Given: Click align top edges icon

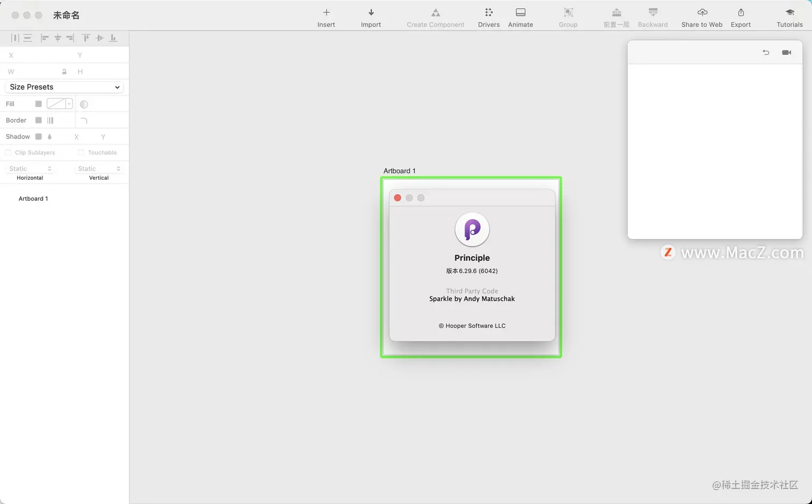Looking at the screenshot, I should click(x=86, y=38).
